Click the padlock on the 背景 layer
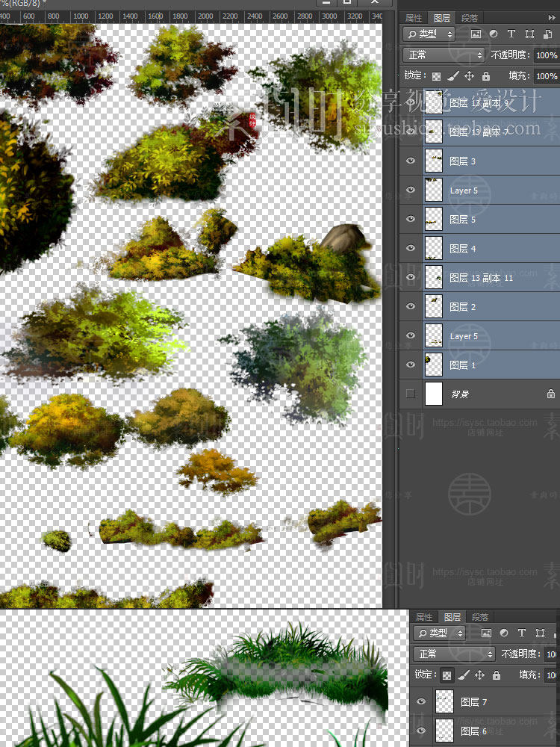The width and height of the screenshot is (560, 747). pyautogui.click(x=551, y=394)
